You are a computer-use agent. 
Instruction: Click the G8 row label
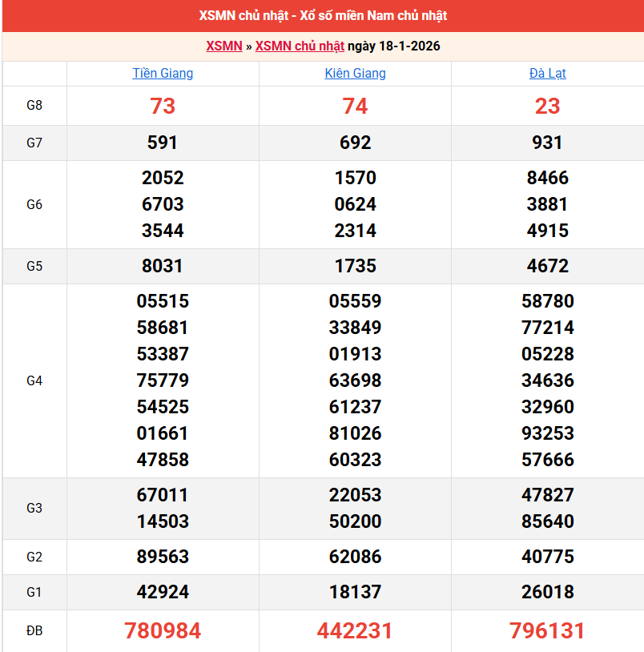(x=34, y=106)
